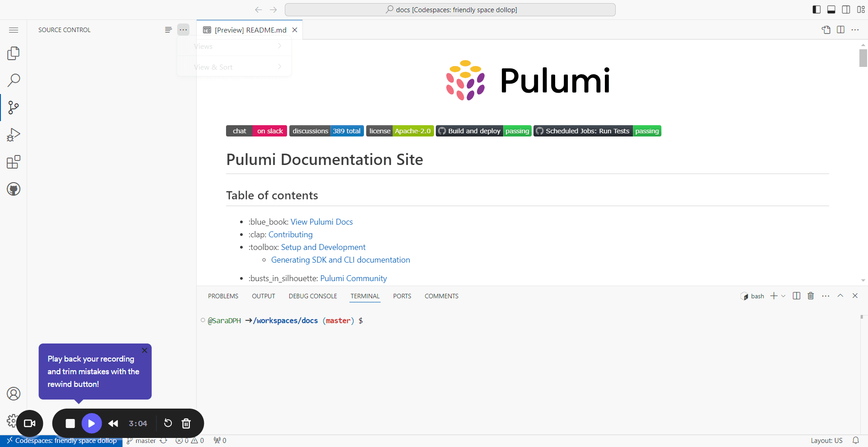Go back with the navigation arrow
Image resolution: width=868 pixels, height=447 pixels.
pos(259,9)
